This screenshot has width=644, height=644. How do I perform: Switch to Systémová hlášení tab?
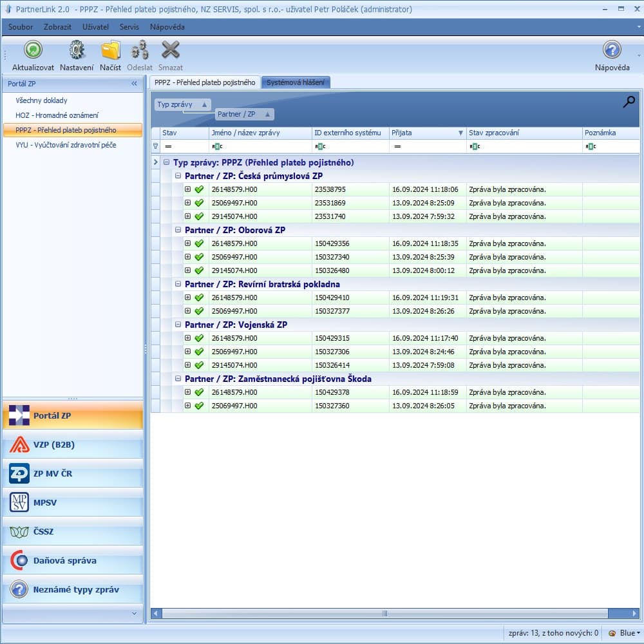pyautogui.click(x=296, y=82)
